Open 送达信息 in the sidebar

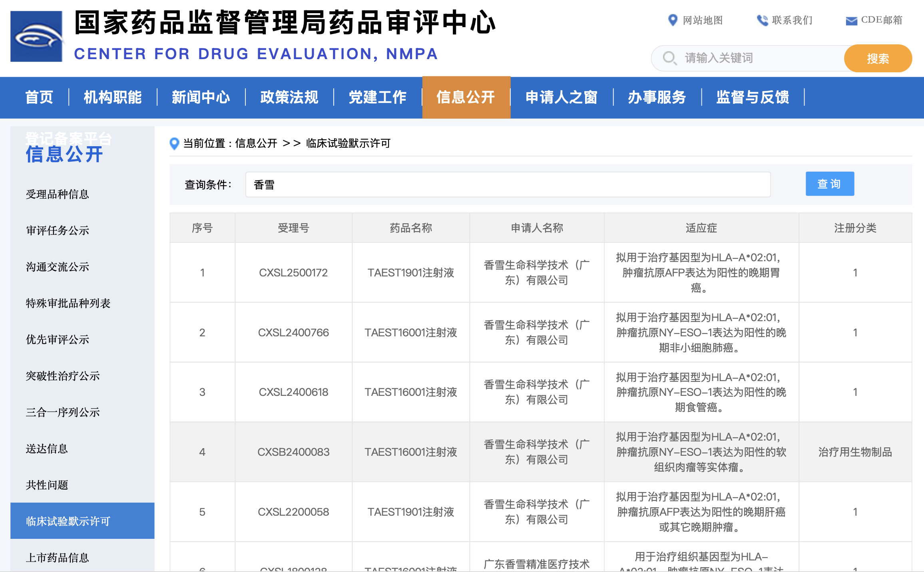click(47, 449)
